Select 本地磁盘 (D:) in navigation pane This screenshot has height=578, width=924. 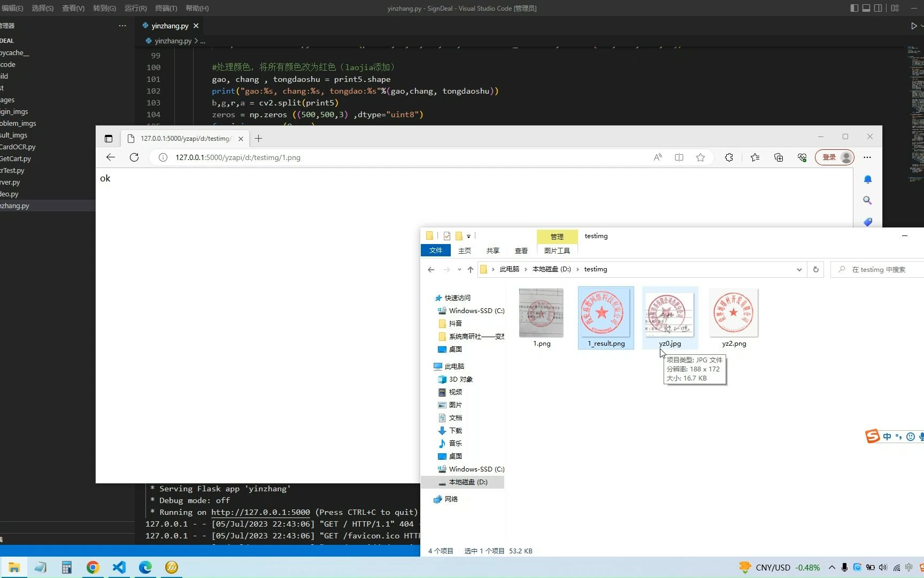463,482
